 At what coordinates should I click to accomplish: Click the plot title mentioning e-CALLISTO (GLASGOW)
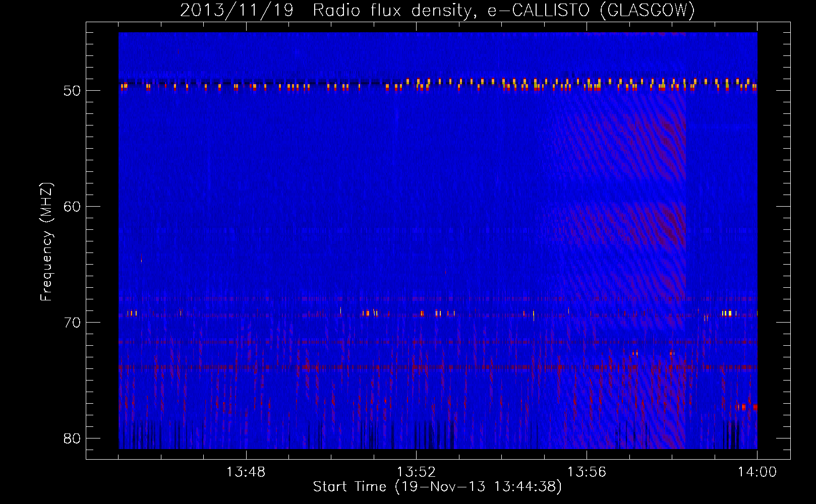coord(438,11)
